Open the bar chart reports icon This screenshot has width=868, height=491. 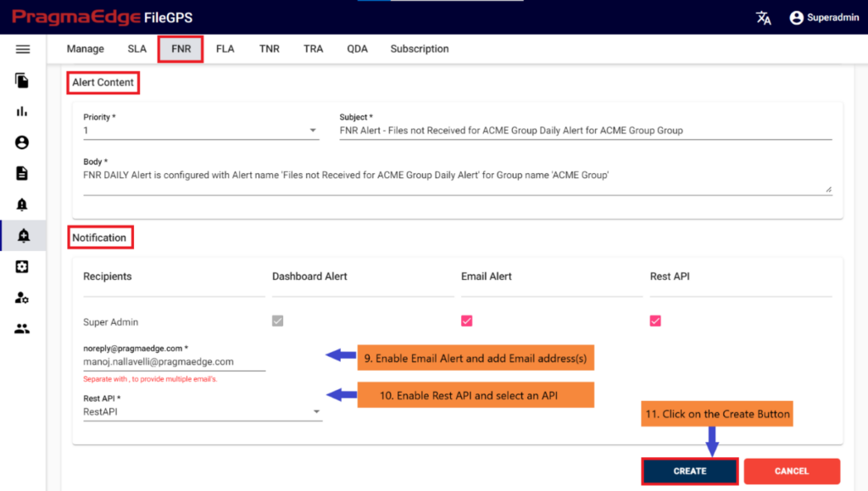22,111
